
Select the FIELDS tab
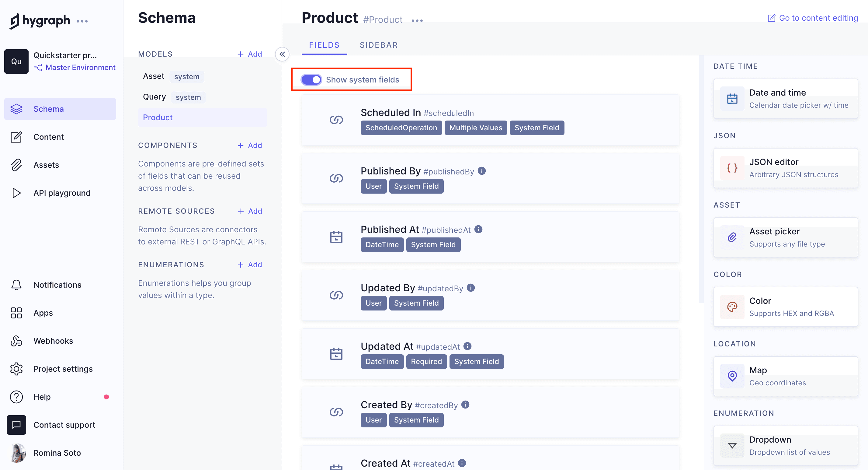click(324, 45)
